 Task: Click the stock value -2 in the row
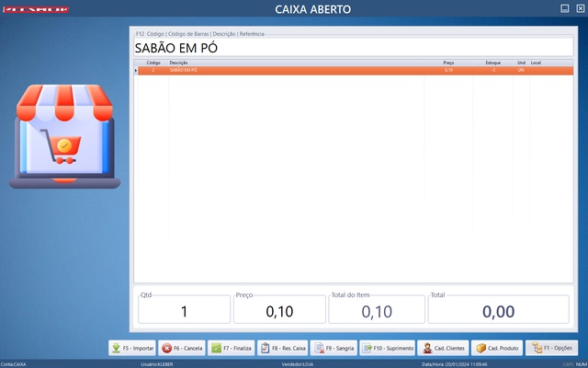(493, 70)
